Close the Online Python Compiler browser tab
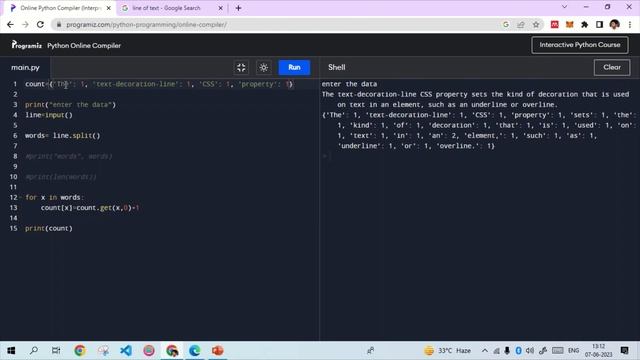 coord(109,8)
